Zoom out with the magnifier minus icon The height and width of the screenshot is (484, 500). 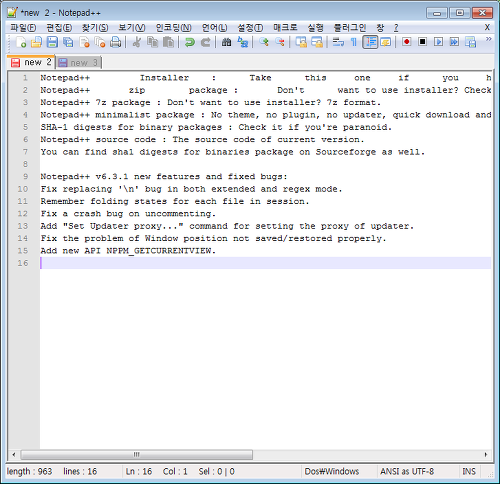click(x=280, y=42)
